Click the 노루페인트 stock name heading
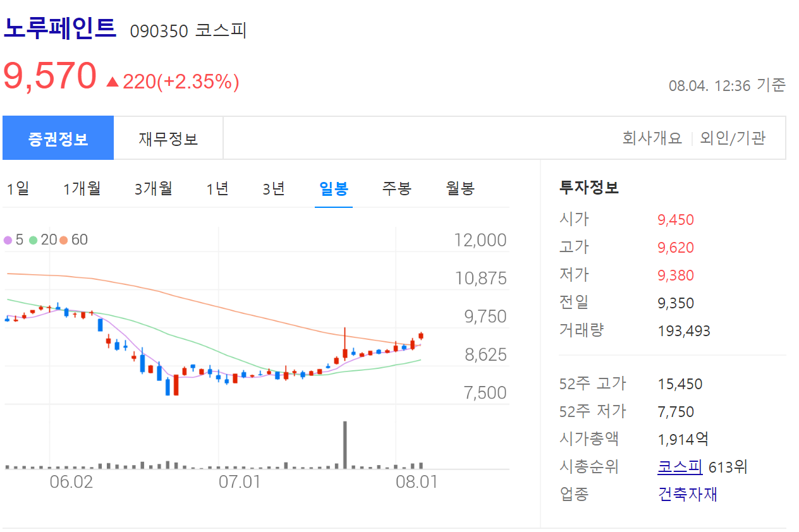This screenshot has width=799, height=532. (60, 28)
